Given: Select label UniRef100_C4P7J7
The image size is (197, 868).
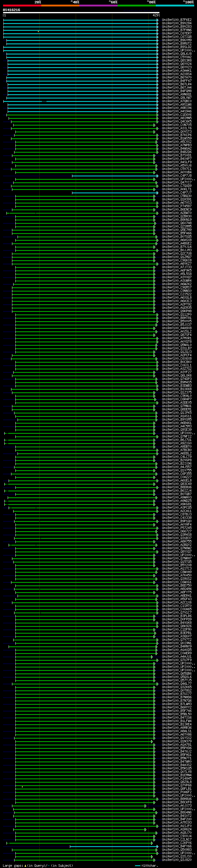Looking at the screenshot, I should point(177,193).
